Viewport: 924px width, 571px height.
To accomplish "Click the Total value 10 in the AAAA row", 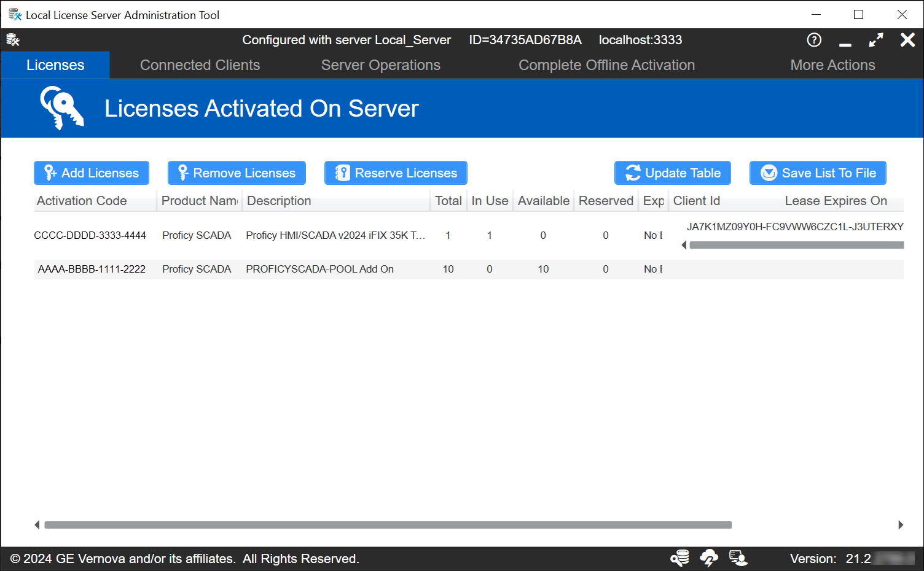I will (x=448, y=270).
